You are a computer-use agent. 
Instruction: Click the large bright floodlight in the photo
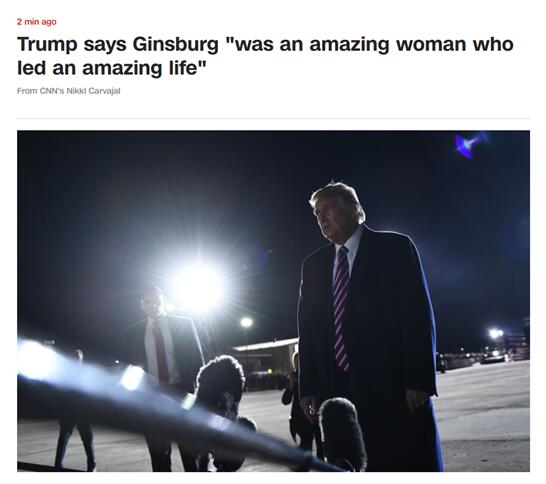(197, 286)
